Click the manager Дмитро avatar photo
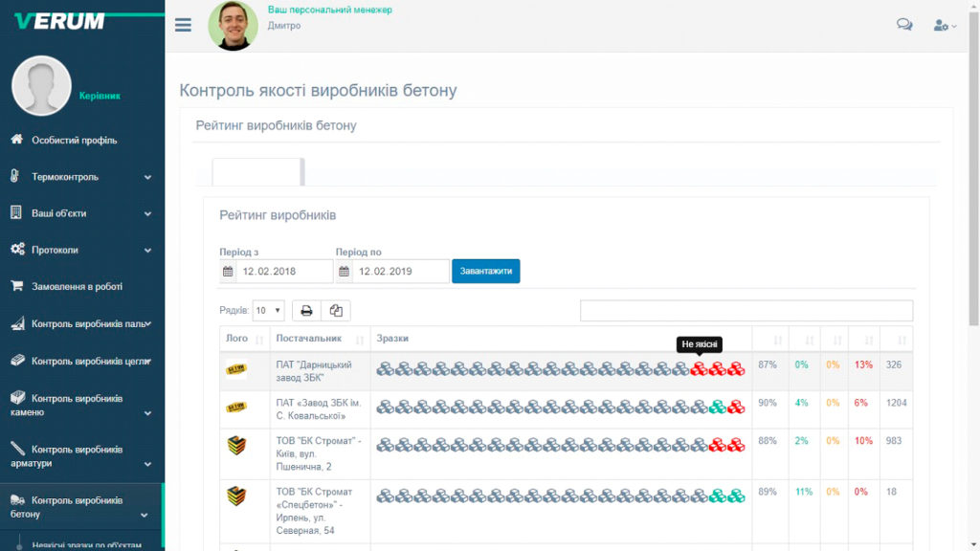Viewport: 980px width, 551px height. (233, 26)
